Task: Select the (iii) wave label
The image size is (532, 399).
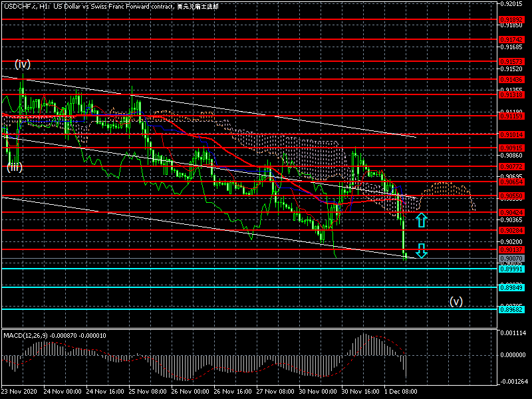Action: pyautogui.click(x=15, y=168)
